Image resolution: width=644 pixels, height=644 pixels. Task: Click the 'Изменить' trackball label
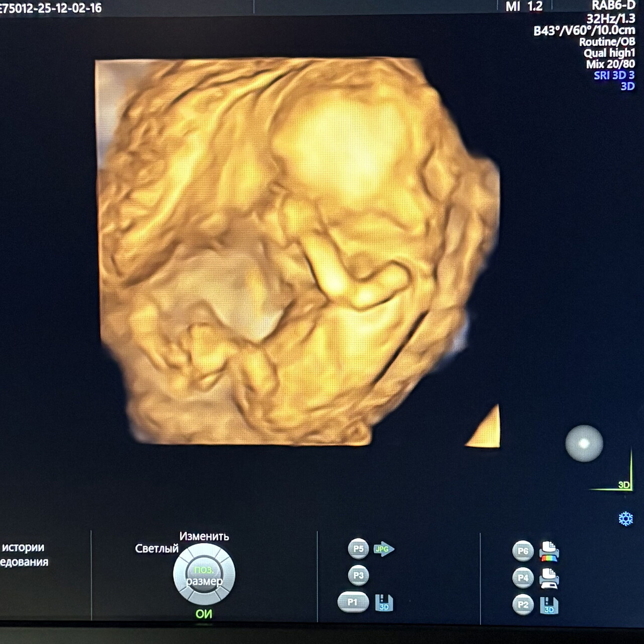click(204, 536)
